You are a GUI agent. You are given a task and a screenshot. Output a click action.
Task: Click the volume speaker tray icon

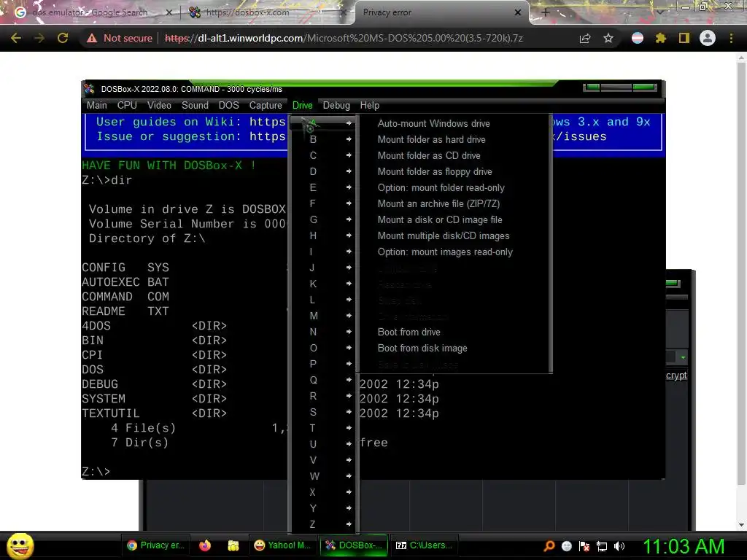click(x=619, y=545)
